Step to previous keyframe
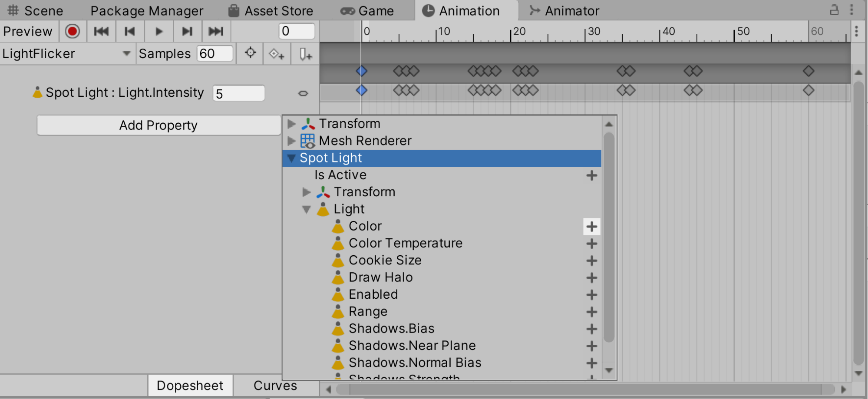Screen dimensions: 868x399 (x=129, y=31)
